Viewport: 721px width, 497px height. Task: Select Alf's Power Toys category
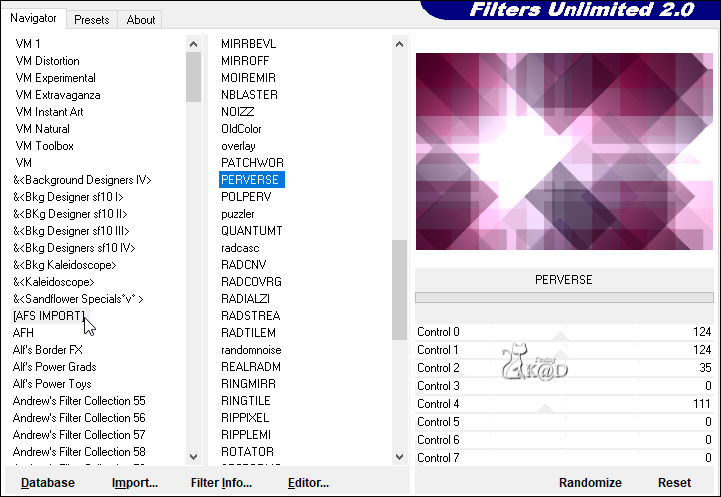coord(52,384)
